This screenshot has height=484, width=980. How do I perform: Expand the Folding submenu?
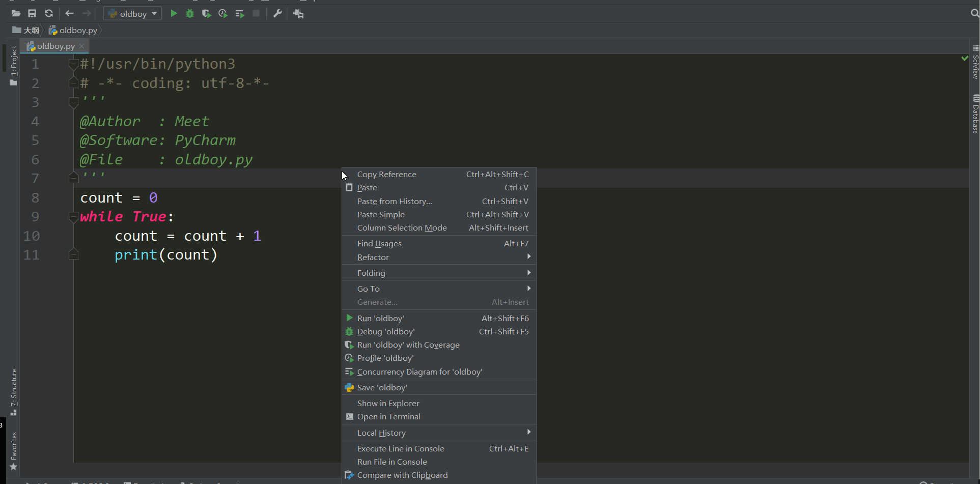pos(439,273)
